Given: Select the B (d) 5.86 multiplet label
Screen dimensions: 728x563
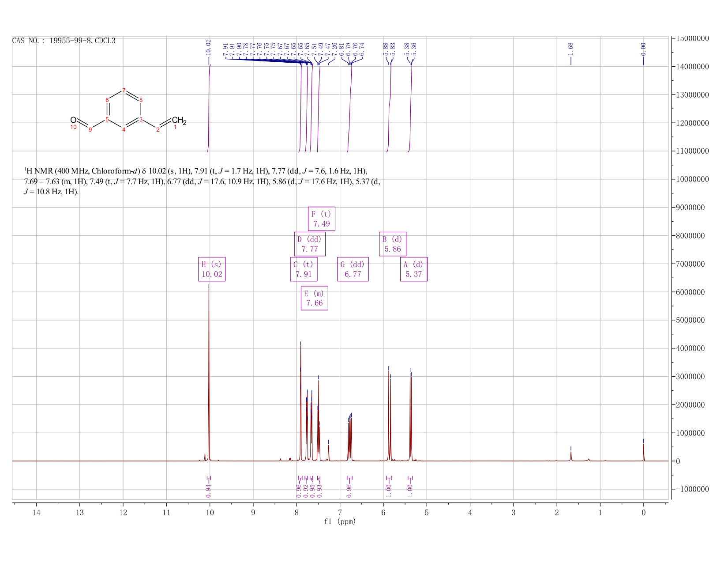Looking at the screenshot, I should [393, 244].
